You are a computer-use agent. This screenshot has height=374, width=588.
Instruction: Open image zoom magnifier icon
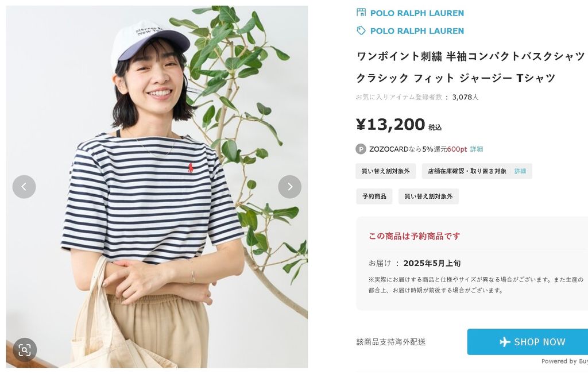pyautogui.click(x=25, y=350)
